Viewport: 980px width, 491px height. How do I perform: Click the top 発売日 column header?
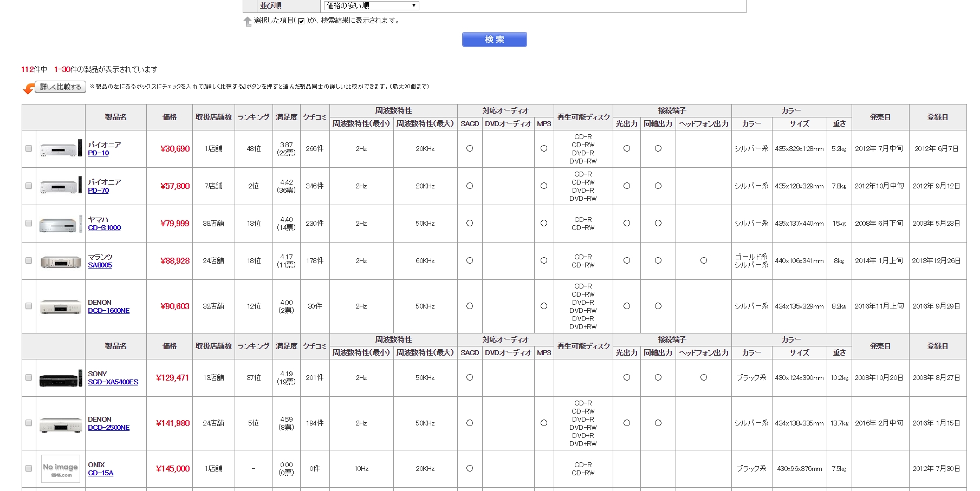click(880, 117)
